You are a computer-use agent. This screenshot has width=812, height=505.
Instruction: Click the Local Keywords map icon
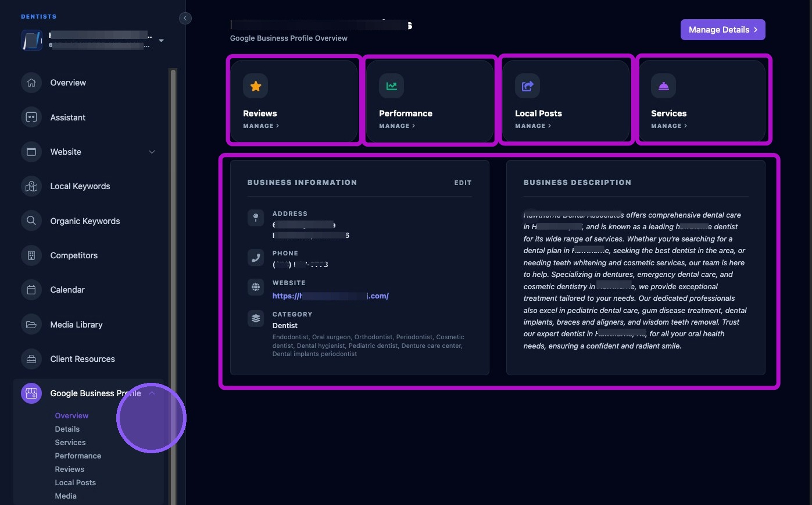[x=31, y=186]
